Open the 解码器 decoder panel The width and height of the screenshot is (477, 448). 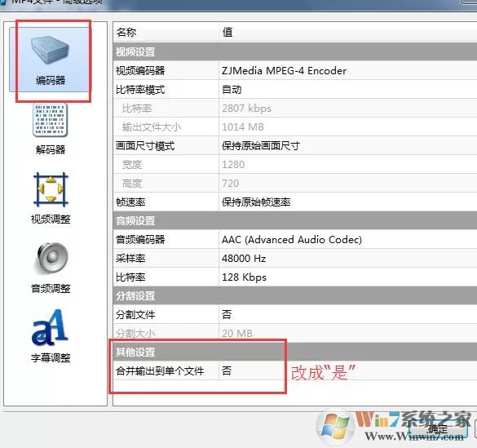coord(51,129)
